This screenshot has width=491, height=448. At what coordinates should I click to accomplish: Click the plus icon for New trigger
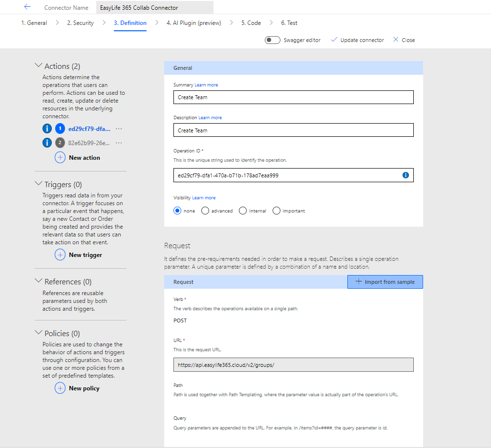[x=60, y=255]
